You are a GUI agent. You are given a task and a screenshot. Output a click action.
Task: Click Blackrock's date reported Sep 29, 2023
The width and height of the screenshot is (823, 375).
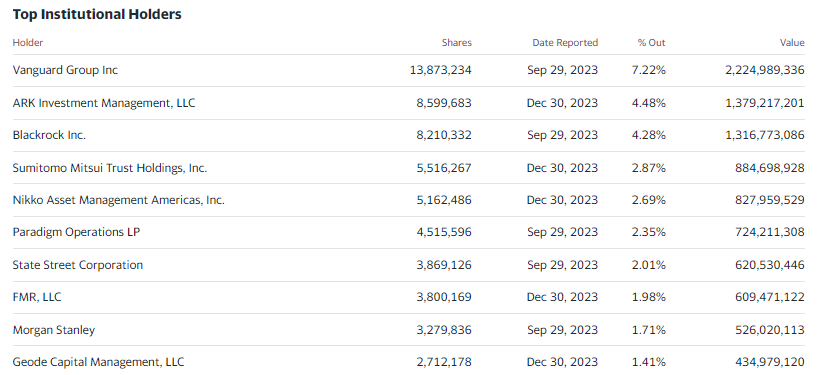coord(563,135)
